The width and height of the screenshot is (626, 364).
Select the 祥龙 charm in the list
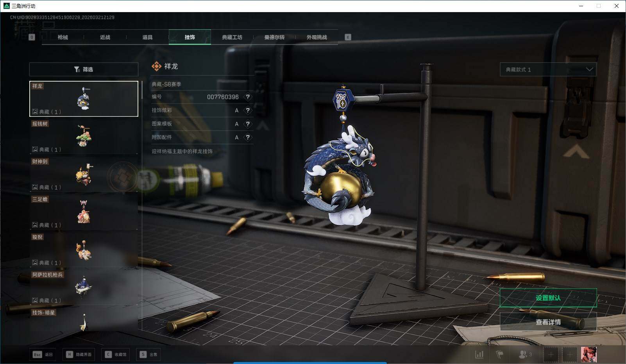click(84, 99)
